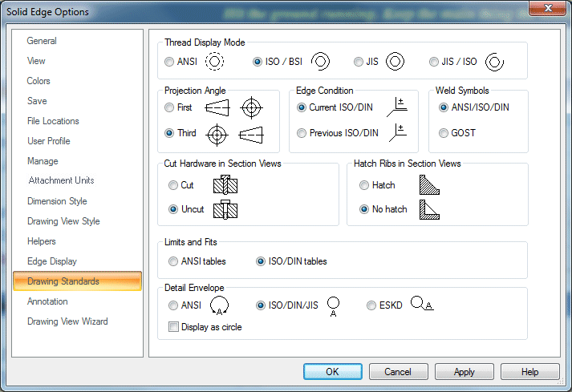The width and height of the screenshot is (572, 392).
Task: Check the Display as circle checkbox
Action: tap(173, 327)
